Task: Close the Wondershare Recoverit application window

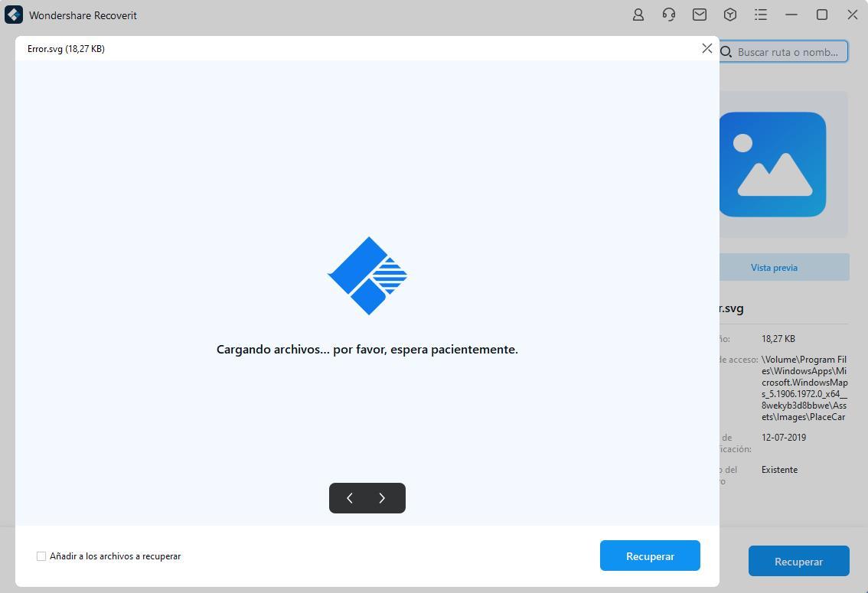Action: pos(852,15)
